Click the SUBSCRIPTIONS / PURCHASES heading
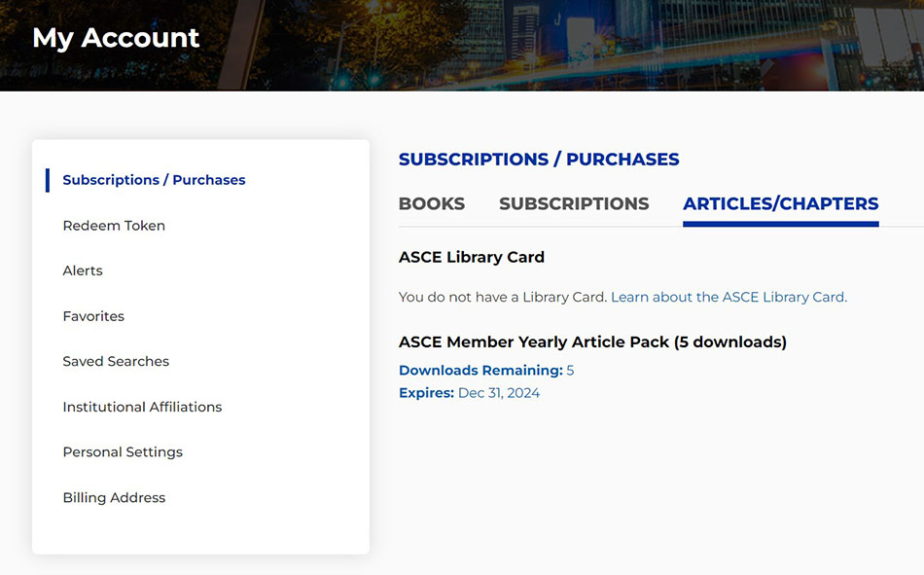This screenshot has width=924, height=575. pyautogui.click(x=539, y=160)
